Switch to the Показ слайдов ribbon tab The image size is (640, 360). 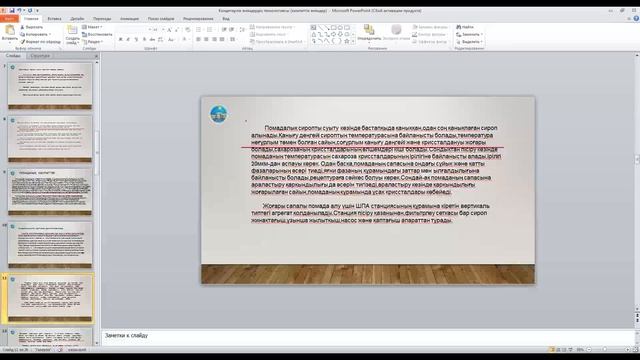[x=161, y=19]
